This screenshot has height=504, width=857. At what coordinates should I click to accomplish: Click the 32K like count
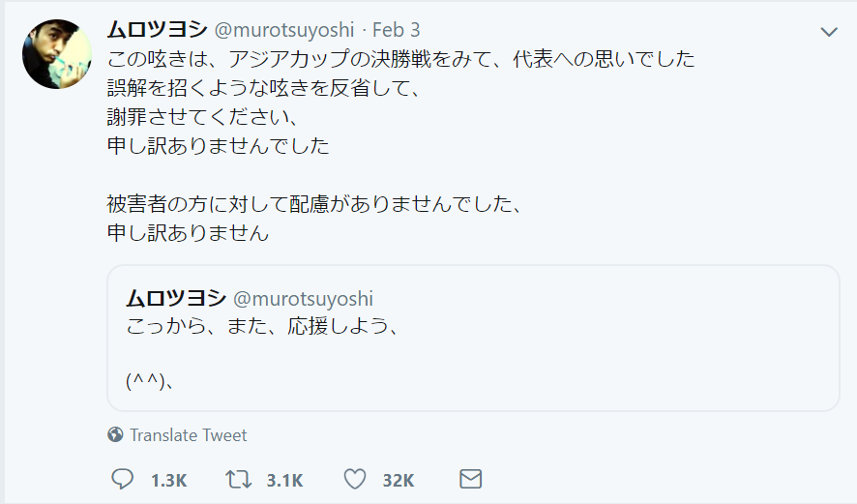399,481
